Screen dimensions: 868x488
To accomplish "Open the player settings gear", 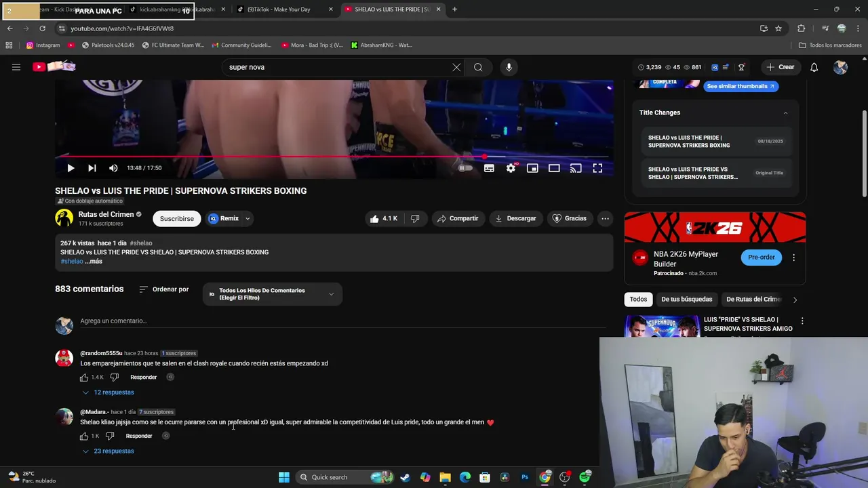I will tap(511, 168).
